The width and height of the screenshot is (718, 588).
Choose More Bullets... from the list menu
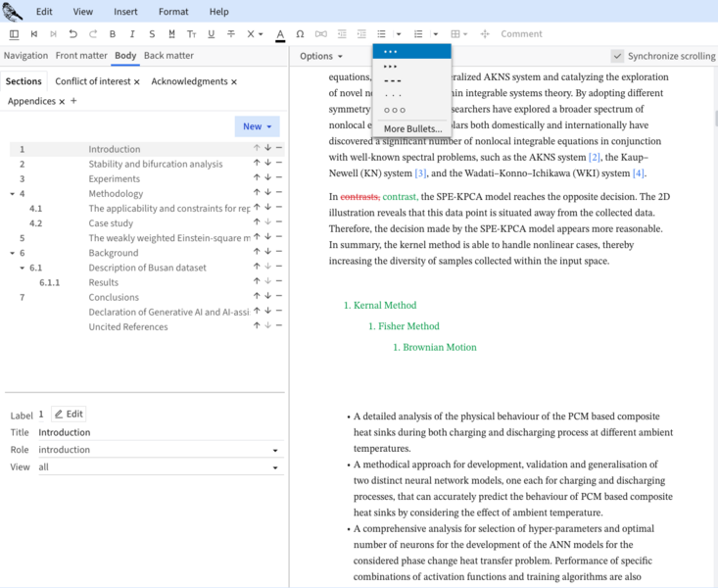point(412,128)
